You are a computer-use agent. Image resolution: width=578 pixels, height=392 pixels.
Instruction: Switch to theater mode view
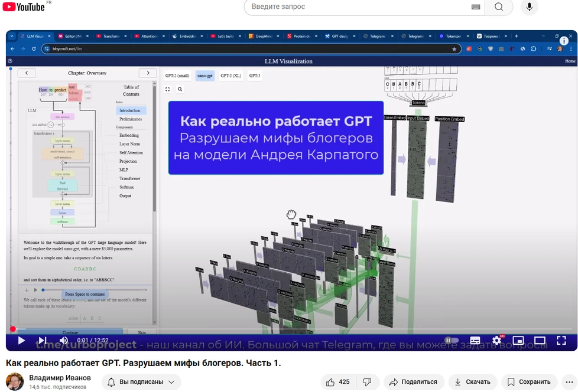coord(540,341)
